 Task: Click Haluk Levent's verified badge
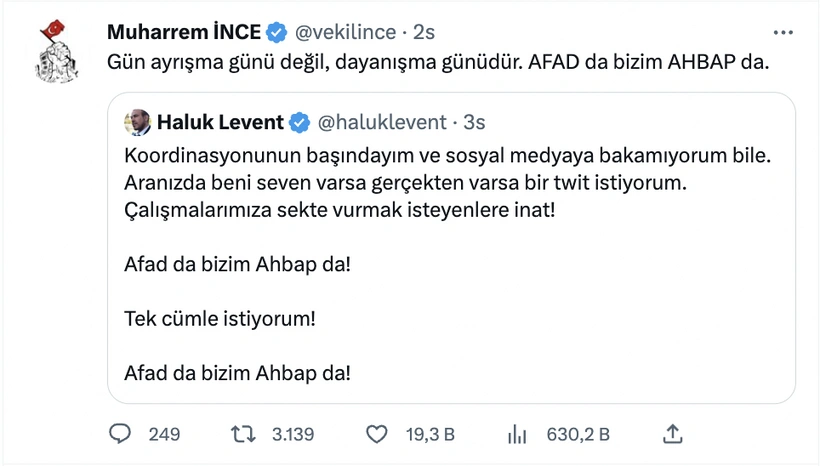[299, 123]
